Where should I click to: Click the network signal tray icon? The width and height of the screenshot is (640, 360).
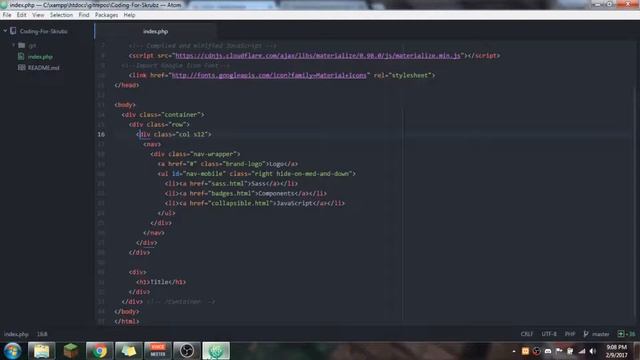[x=582, y=351]
